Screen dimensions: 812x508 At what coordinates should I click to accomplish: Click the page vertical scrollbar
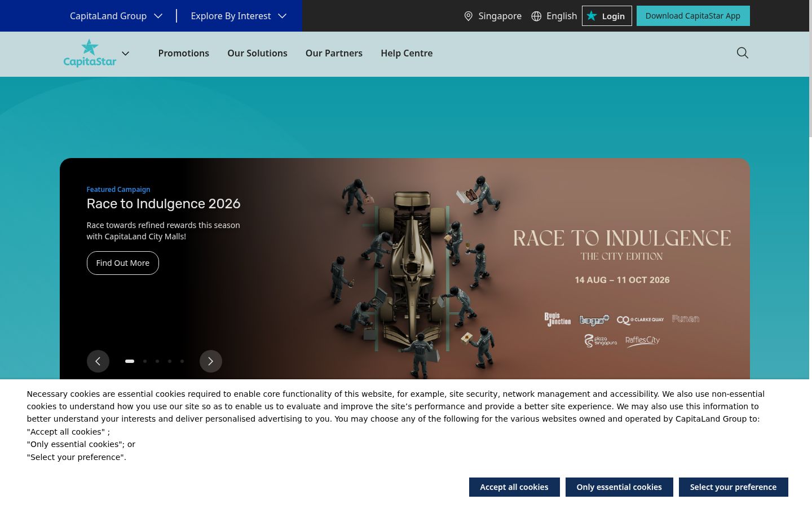tap(810, 68)
